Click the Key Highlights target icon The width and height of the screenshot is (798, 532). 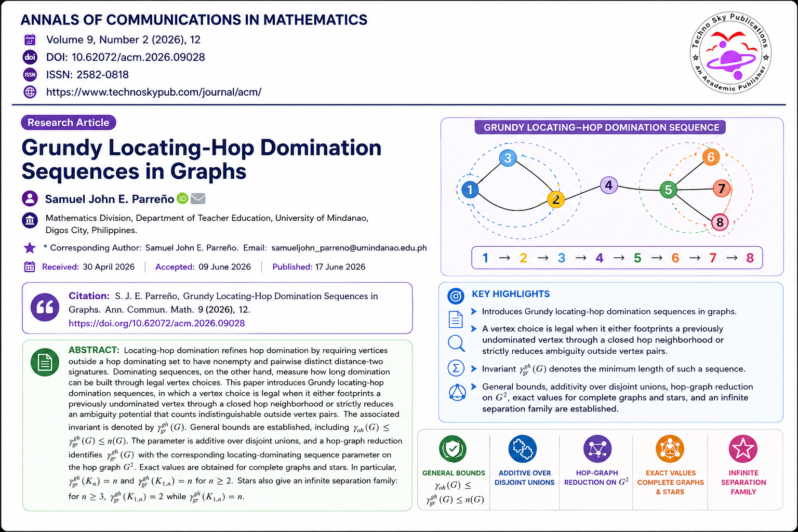456,296
